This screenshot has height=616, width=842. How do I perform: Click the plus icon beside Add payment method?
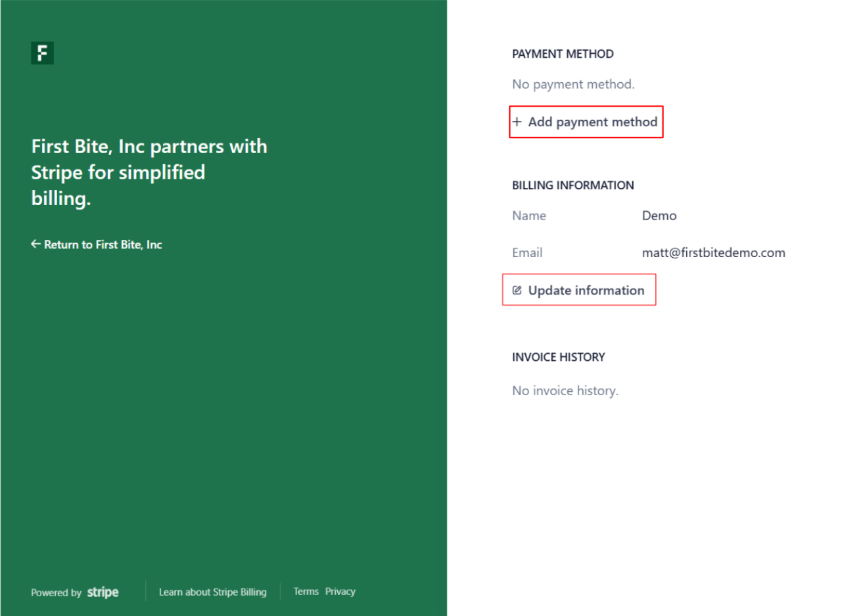pos(517,122)
